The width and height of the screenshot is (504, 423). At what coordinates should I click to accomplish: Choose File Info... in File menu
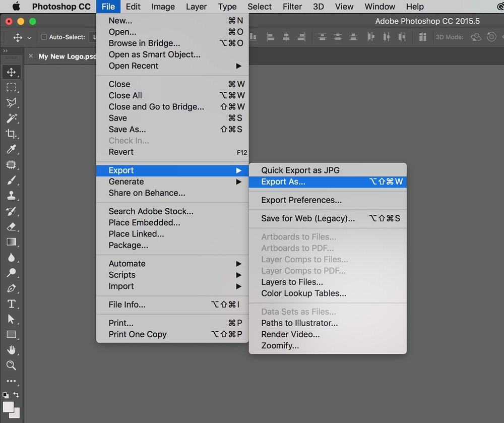[x=172, y=305]
